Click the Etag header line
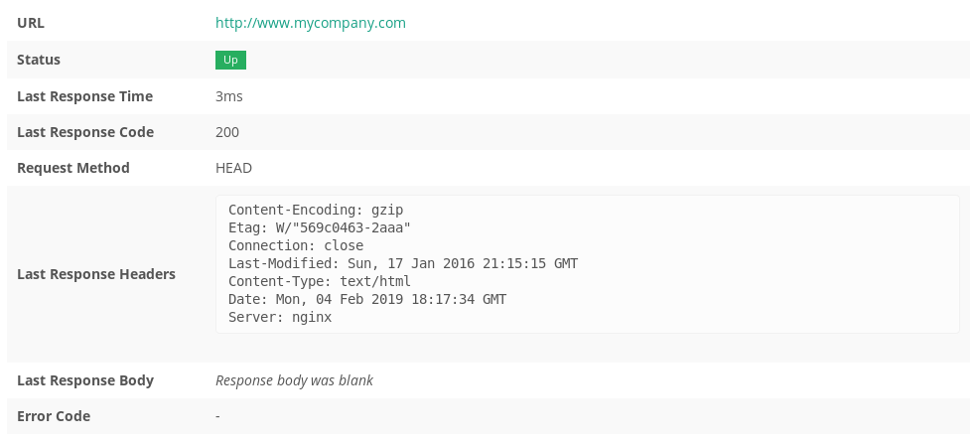This screenshot has height=444, width=980. 320,227
